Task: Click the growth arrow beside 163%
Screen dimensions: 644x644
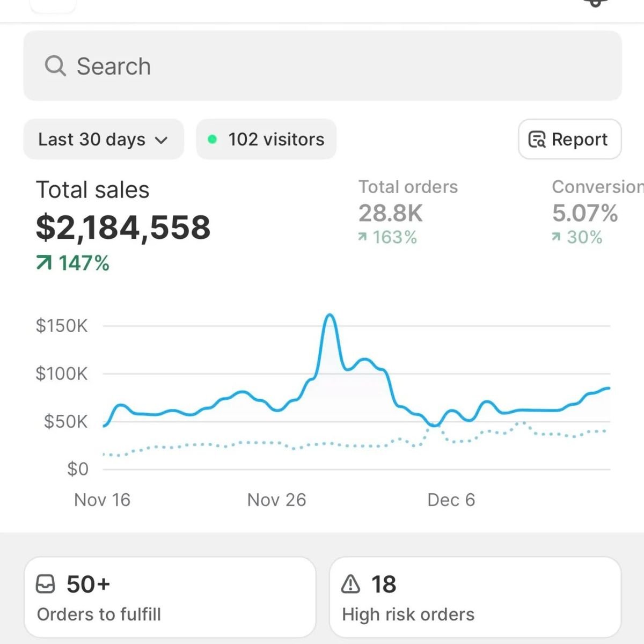Action: pos(363,237)
